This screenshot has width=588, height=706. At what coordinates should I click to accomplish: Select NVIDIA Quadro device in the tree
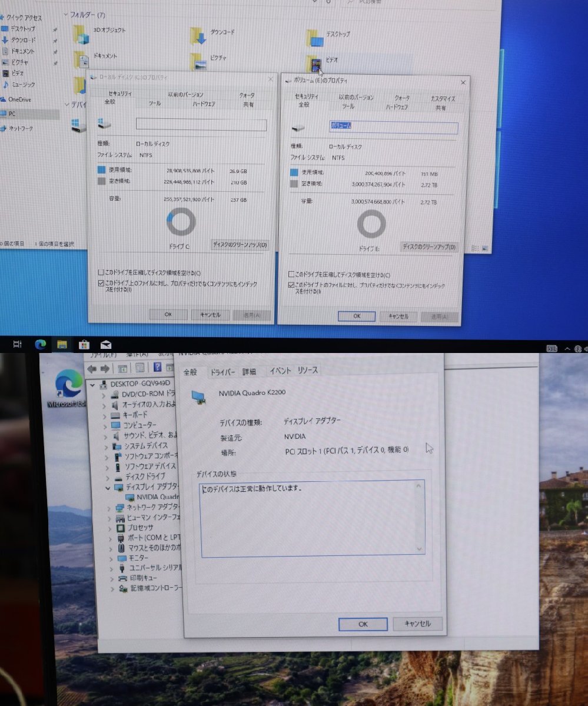point(153,497)
